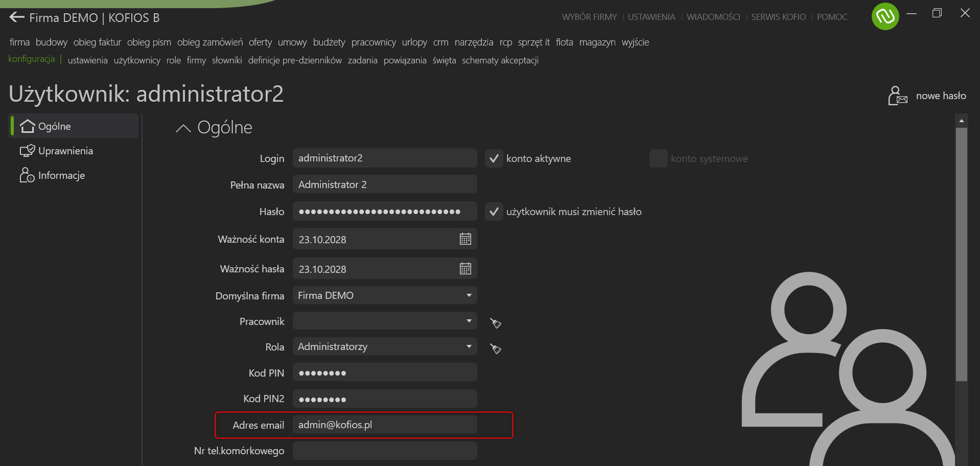Open the rcp menu

tap(505, 42)
